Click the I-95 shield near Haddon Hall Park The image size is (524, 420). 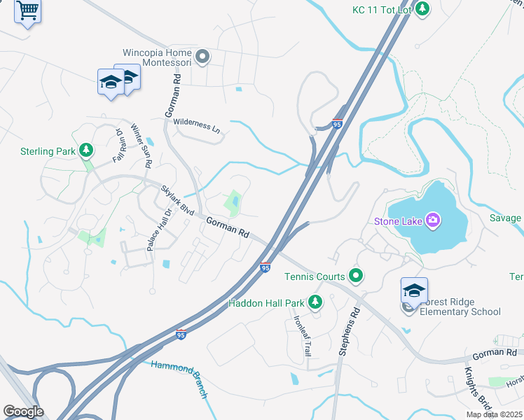pos(265,267)
